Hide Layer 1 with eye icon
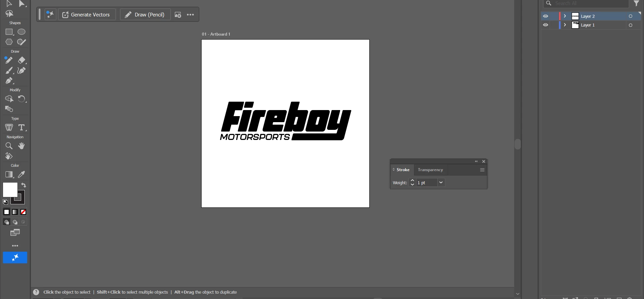This screenshot has width=644, height=299. [x=546, y=25]
